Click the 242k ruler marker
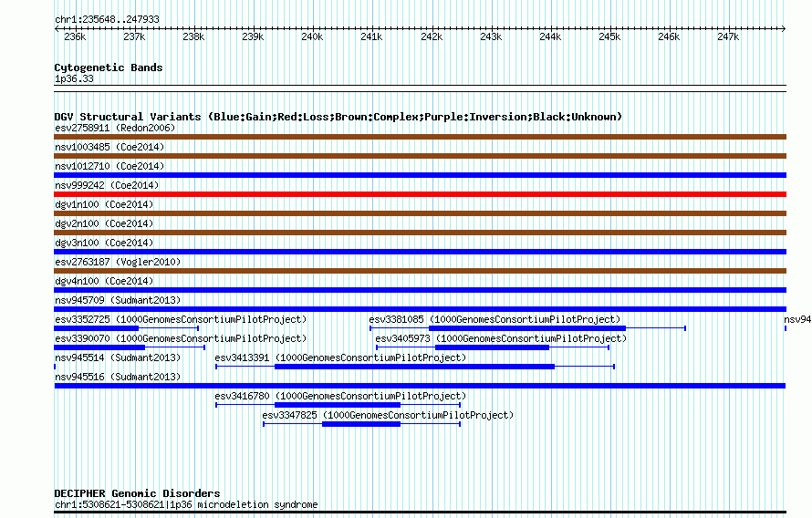The height and width of the screenshot is (518, 812). click(x=432, y=36)
